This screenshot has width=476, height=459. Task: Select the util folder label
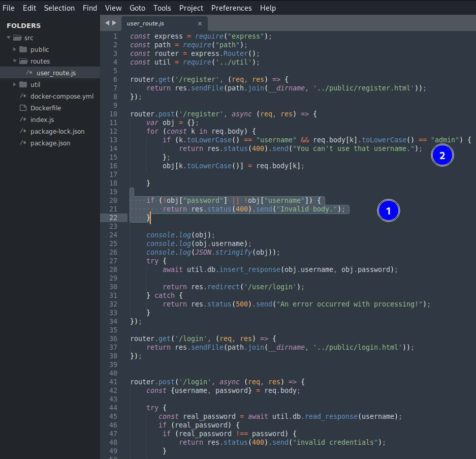[x=35, y=84]
